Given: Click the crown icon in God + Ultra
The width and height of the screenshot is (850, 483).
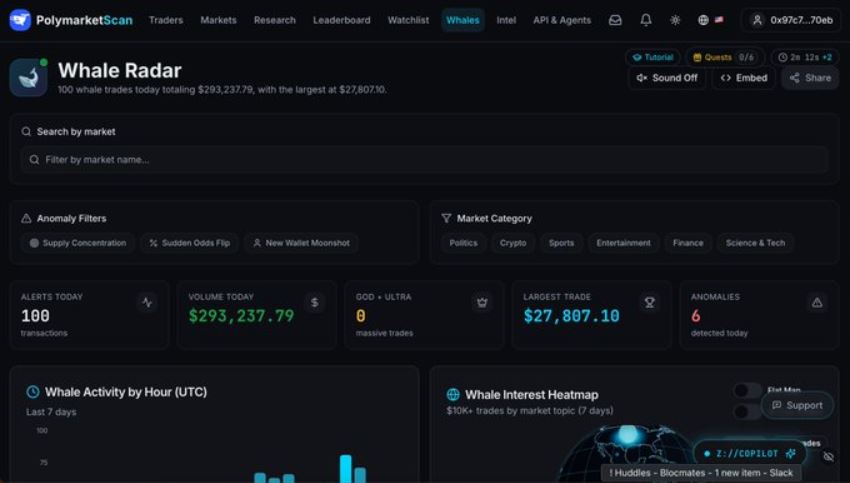Looking at the screenshot, I should coord(482,302).
